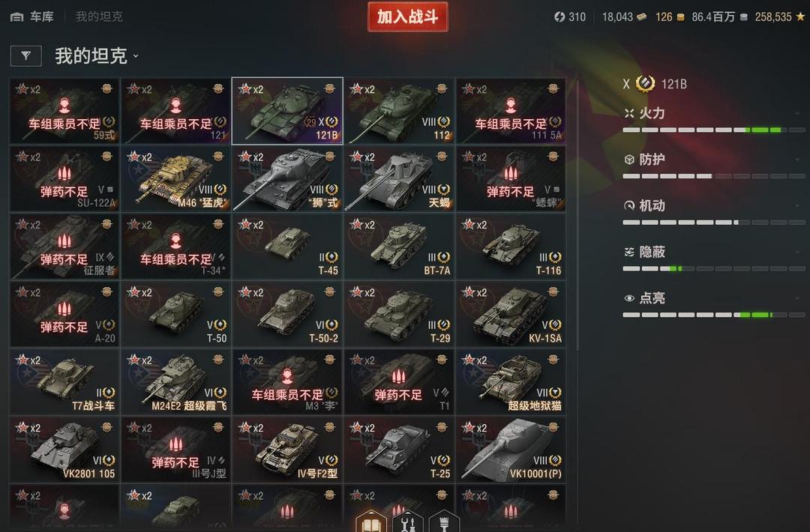
Task: Open the paintbrush camouflage tab
Action: (444, 522)
